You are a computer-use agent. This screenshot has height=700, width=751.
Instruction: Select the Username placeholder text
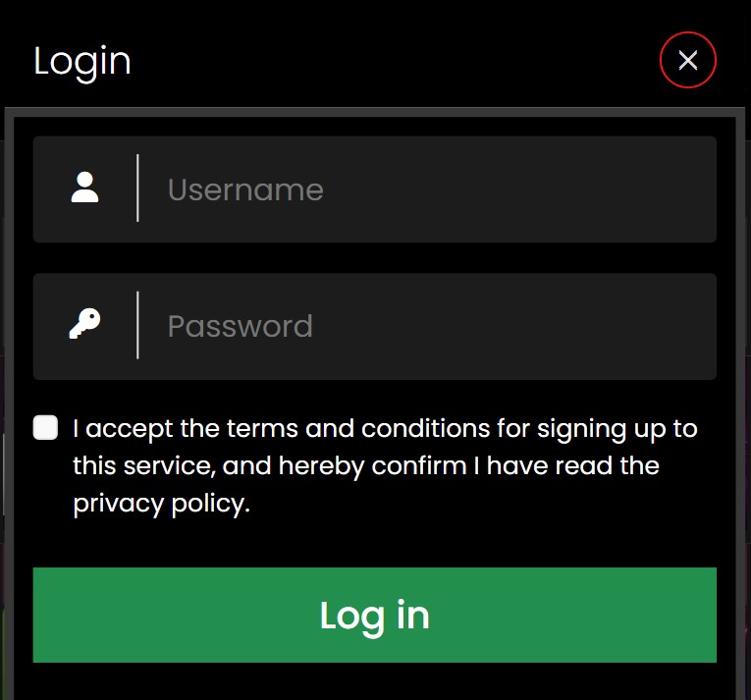245,189
